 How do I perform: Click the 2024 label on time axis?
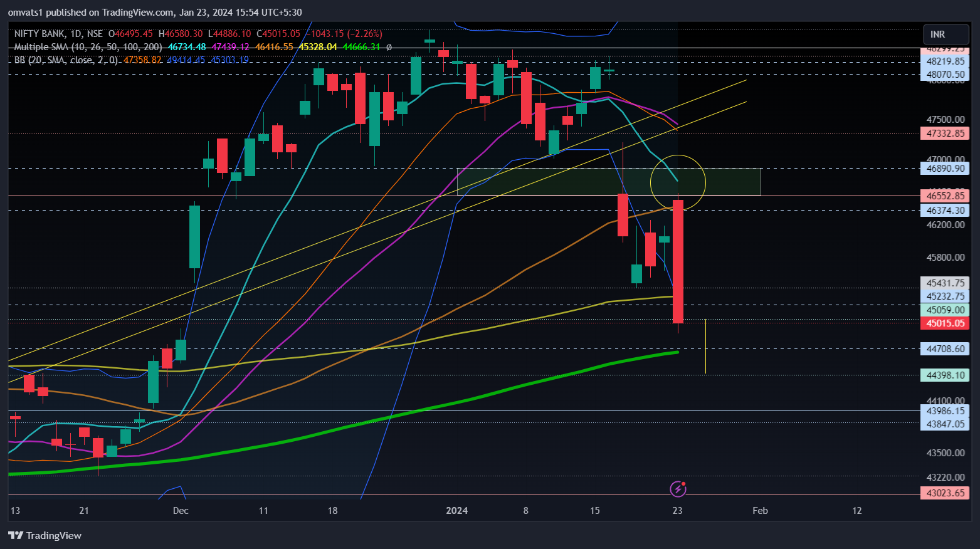[x=456, y=511]
